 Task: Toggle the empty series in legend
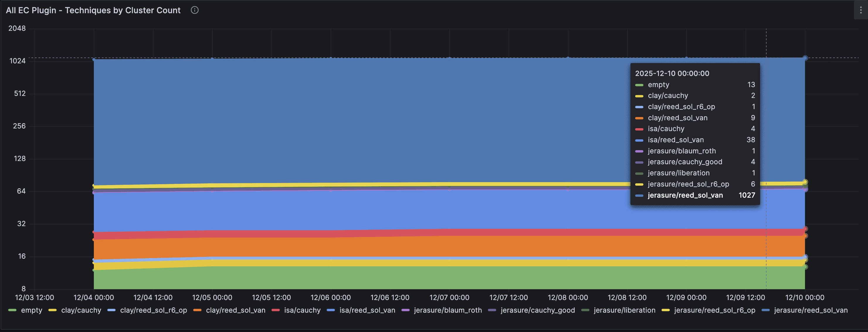coord(31,310)
